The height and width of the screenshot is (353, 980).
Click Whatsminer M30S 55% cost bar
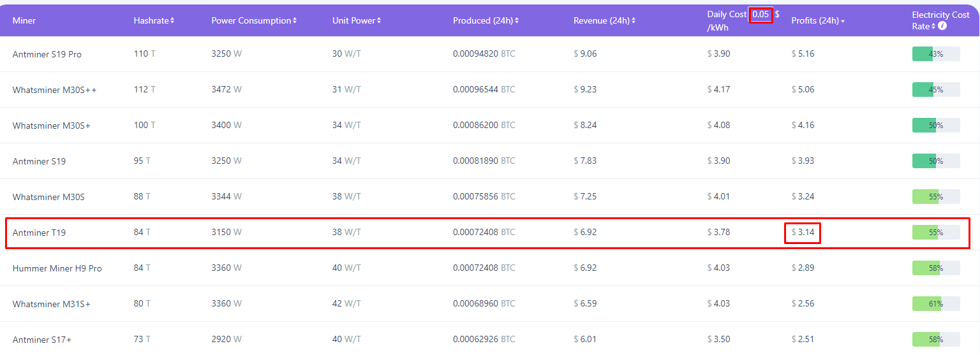[x=935, y=197]
